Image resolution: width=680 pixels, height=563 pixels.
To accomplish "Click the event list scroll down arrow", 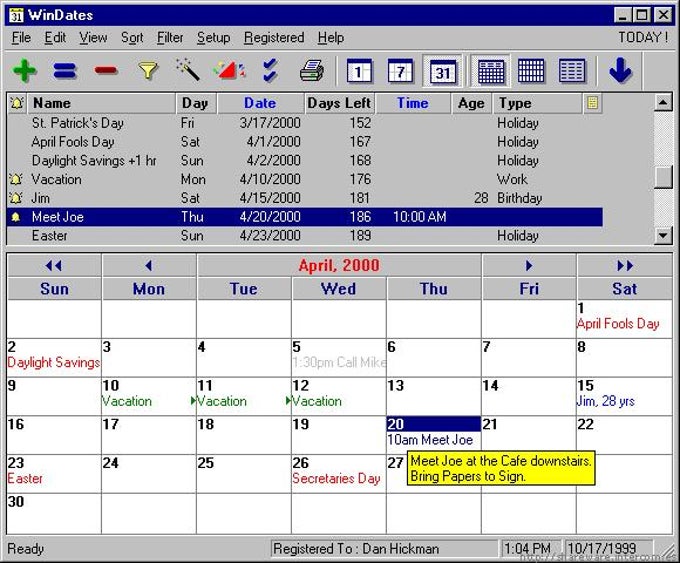I will click(663, 236).
